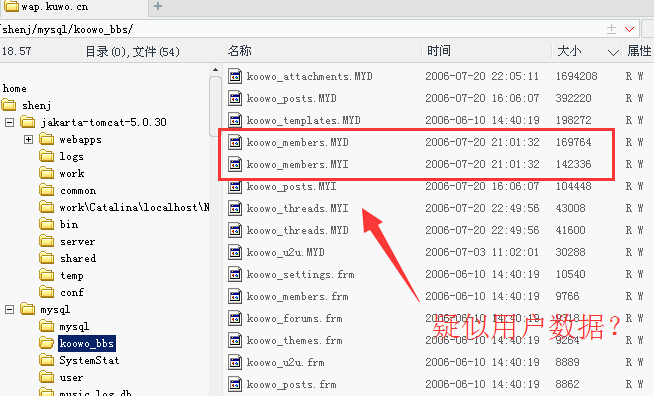Click the koowo_members.frm file name

point(297,297)
